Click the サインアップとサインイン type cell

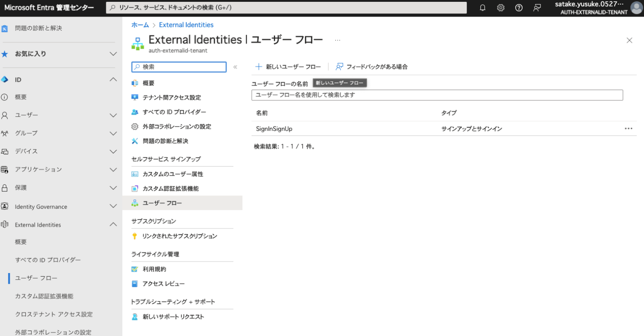tap(471, 129)
